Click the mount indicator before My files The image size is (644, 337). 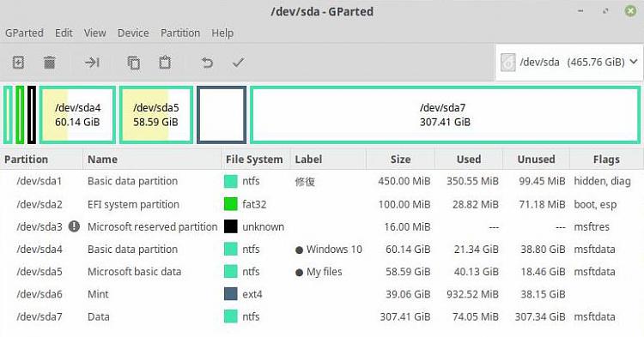point(299,272)
